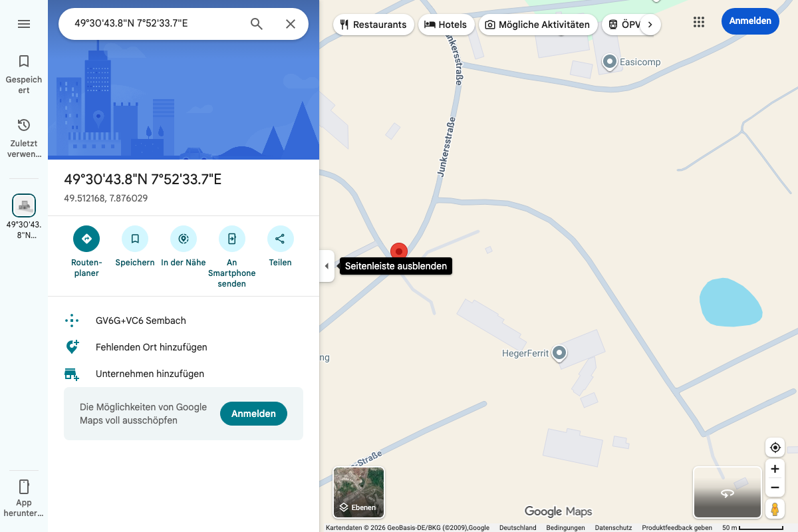
Task: Show more category chips with the arrow
Action: pos(650,25)
